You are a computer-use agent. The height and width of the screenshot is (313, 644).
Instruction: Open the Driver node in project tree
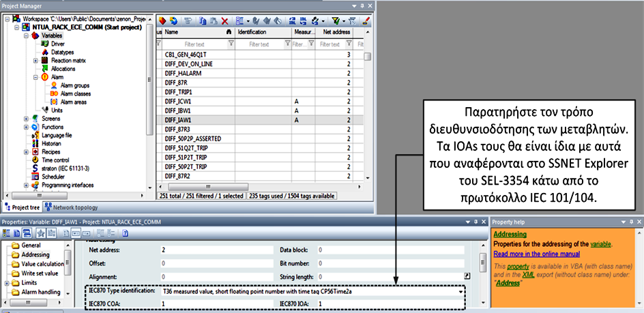[x=57, y=44]
